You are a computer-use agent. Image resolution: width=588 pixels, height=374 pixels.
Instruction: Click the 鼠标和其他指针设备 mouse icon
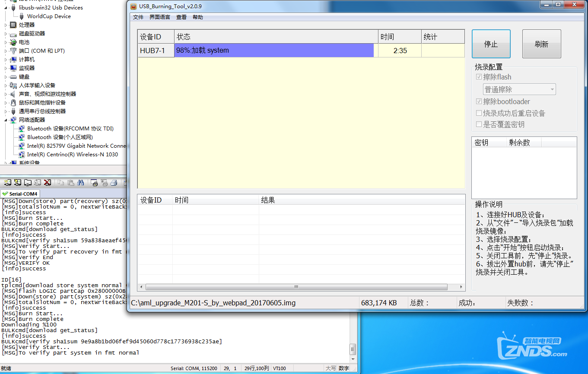tap(13, 102)
